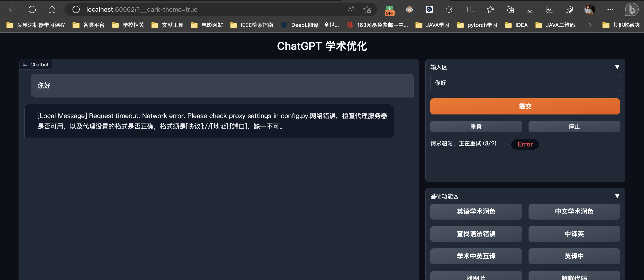Open the Collections icon
The image size is (644, 280).
coord(510,9)
